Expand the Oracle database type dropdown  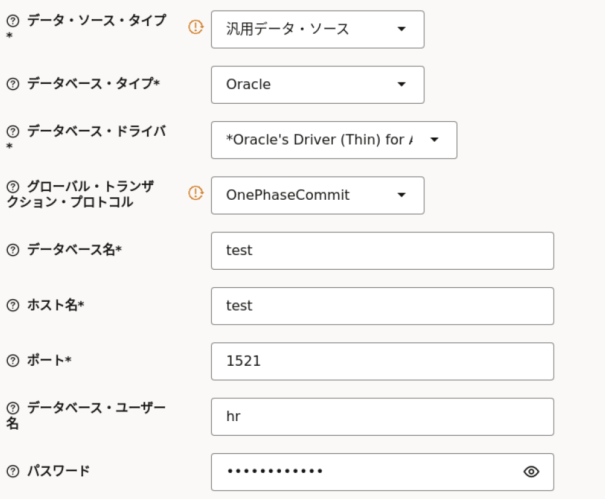point(317,85)
